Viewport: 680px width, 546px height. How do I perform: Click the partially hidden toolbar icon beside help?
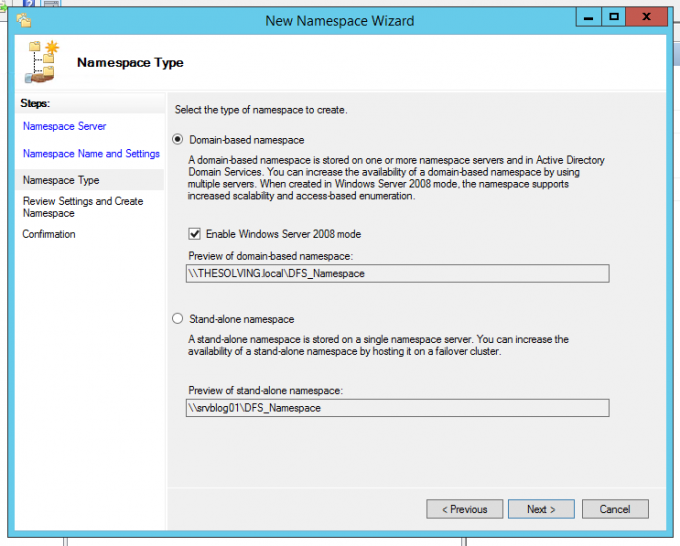point(49,4)
